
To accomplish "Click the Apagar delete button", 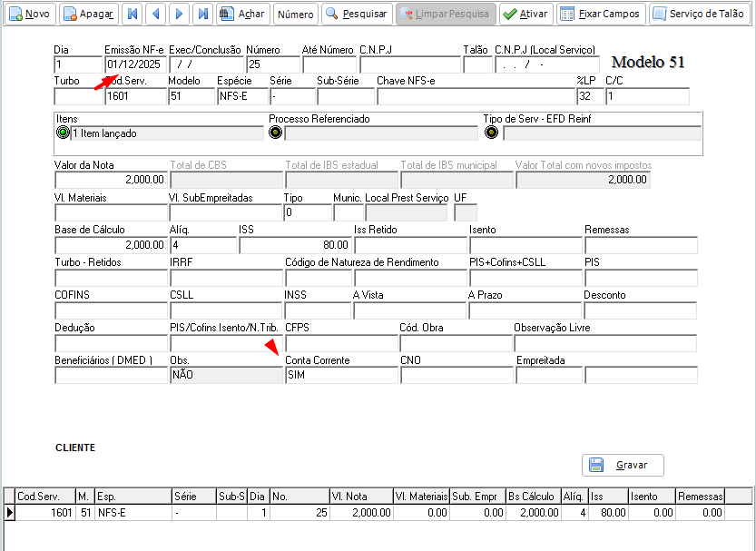I will pyautogui.click(x=89, y=14).
